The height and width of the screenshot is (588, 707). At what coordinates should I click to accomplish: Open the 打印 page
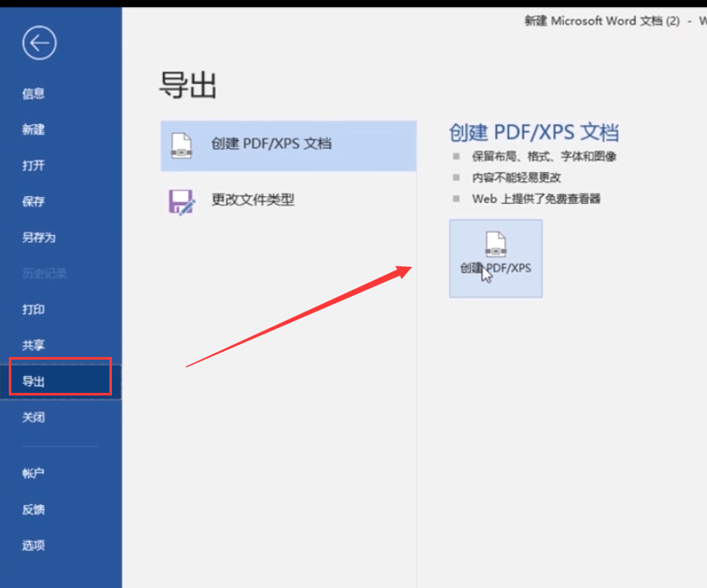click(x=33, y=309)
